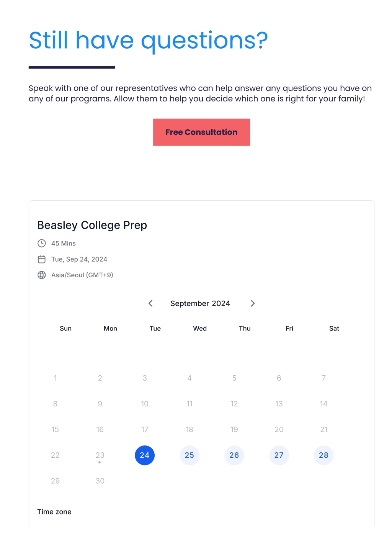Click the Free Consultation button
Image resolution: width=392 pixels, height=555 pixels.
tap(201, 132)
